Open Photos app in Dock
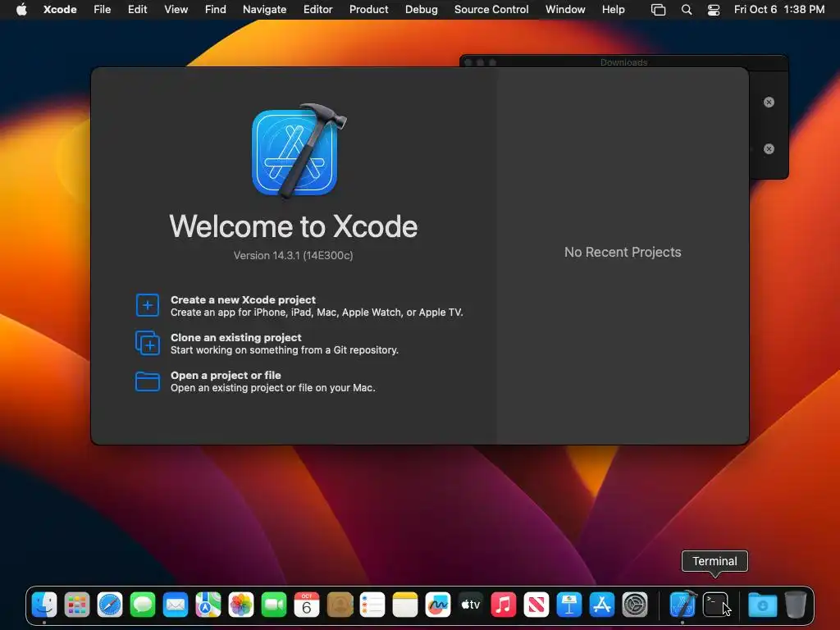The width and height of the screenshot is (840, 630). 241,605
